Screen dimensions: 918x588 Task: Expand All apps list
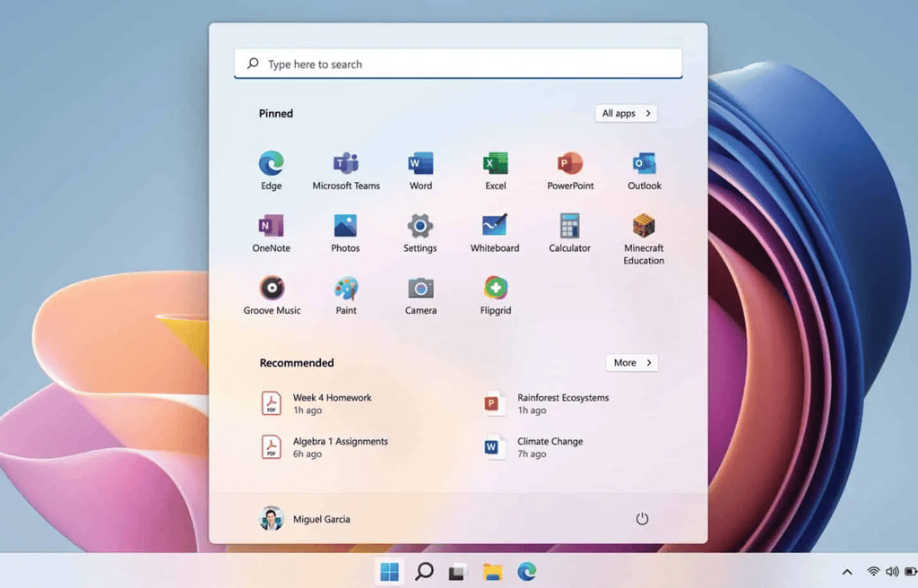point(626,113)
